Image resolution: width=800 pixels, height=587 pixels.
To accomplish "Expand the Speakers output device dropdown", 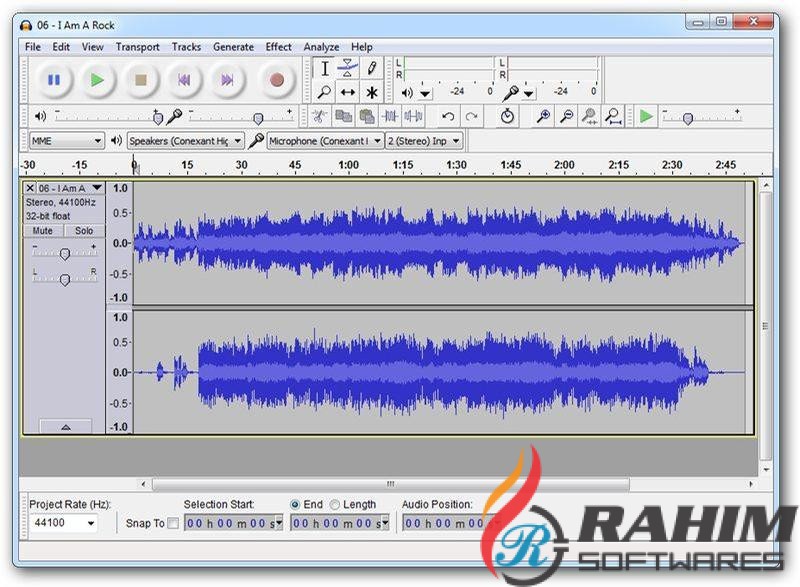I will [185, 141].
